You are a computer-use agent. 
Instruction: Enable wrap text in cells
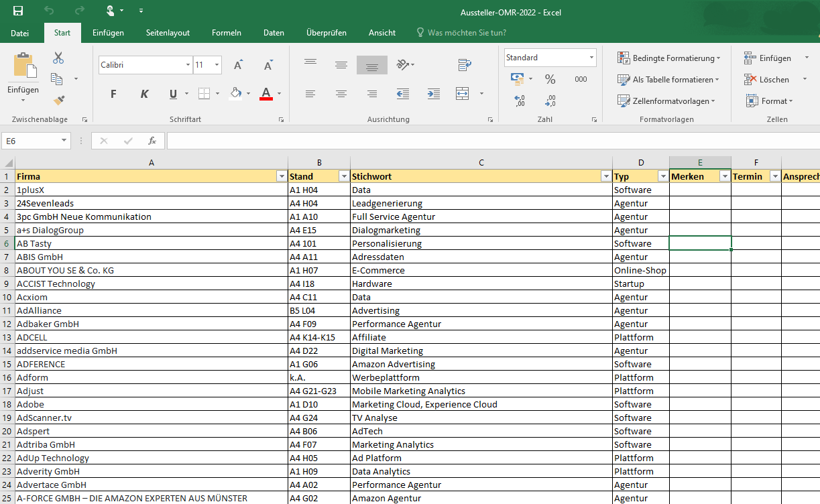point(465,65)
